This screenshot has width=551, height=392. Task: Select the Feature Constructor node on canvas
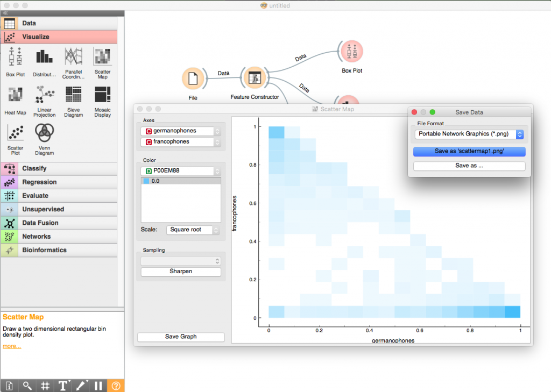pos(255,78)
